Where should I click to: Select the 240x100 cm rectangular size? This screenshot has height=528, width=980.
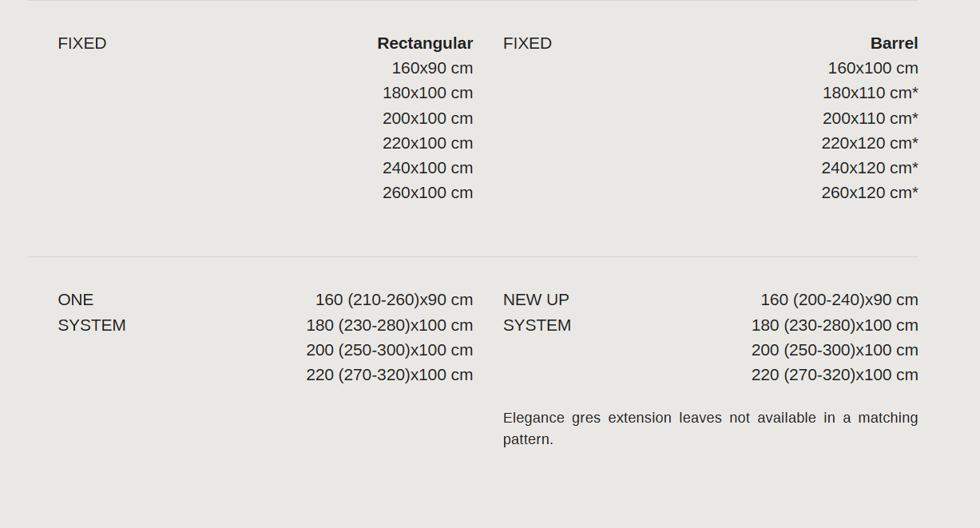click(427, 168)
